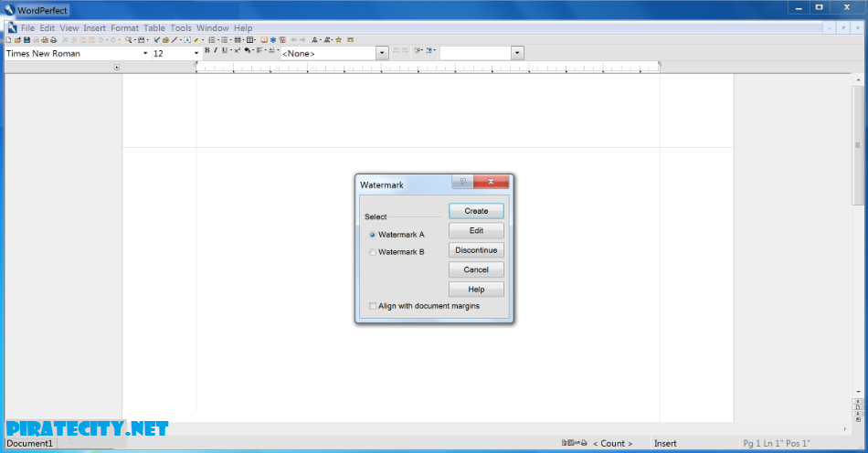
Task: Toggle Insert mode in status bar
Action: tap(665, 443)
